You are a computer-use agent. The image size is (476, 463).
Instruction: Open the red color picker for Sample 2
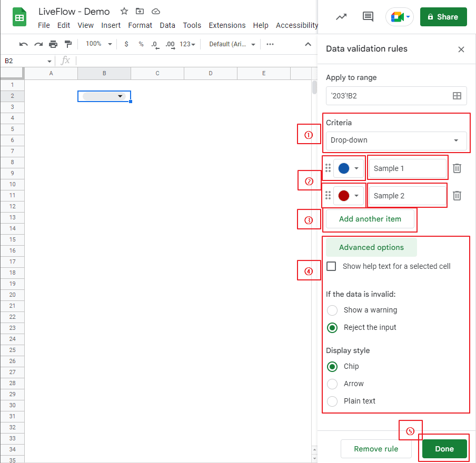coord(349,196)
